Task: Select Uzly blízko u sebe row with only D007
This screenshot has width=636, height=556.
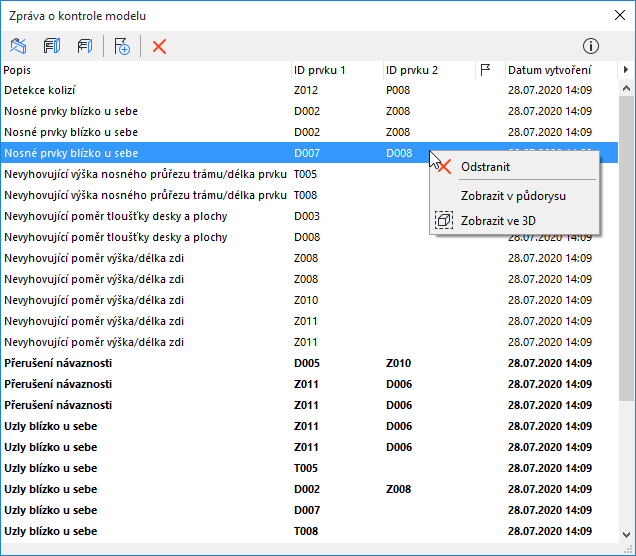Action: (x=310, y=510)
